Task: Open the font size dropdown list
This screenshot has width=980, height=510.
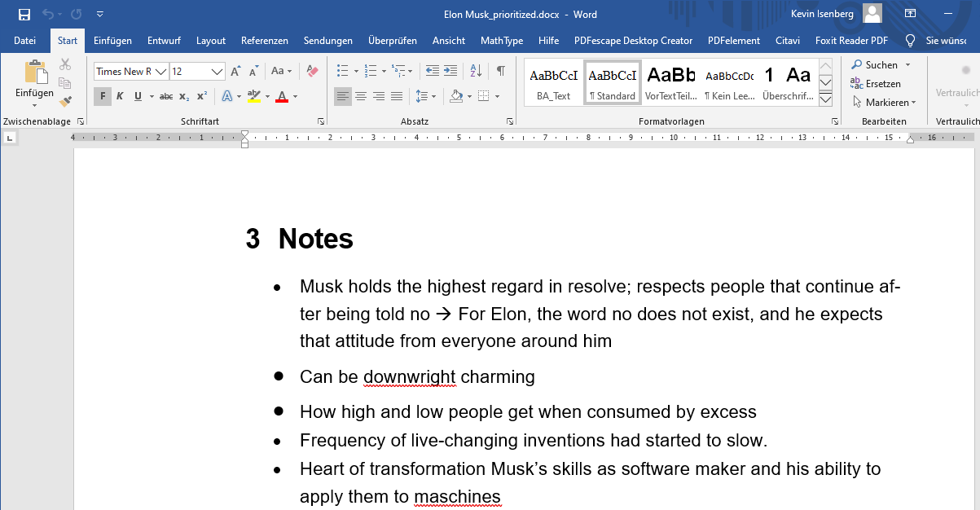Action: (x=218, y=72)
